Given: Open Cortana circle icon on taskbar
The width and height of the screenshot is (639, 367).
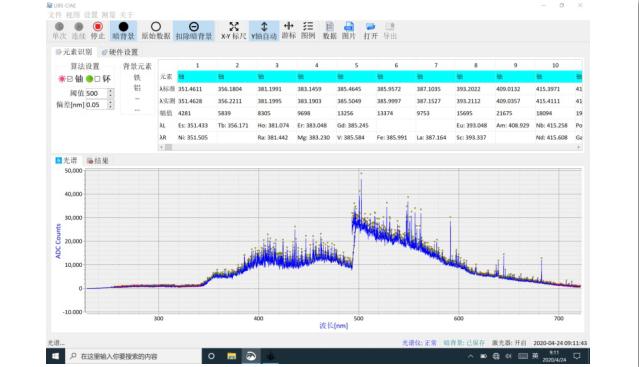Looking at the screenshot, I should click(211, 356).
